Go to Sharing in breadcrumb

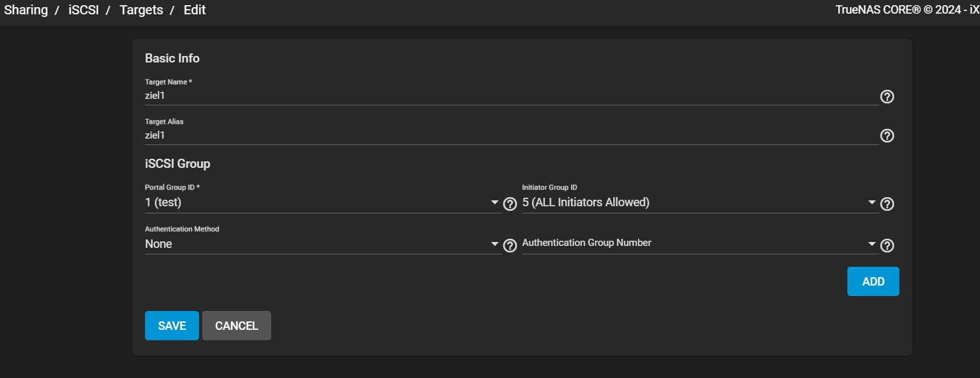pyautogui.click(x=26, y=10)
